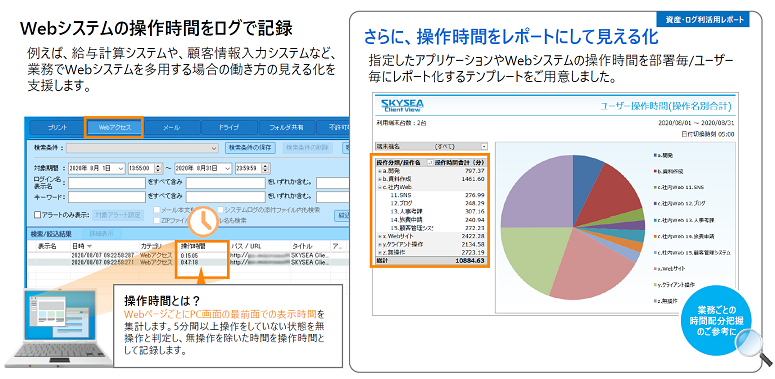Open the 検索条件 combo box
The height and width of the screenshot is (379, 775).
pos(142,148)
